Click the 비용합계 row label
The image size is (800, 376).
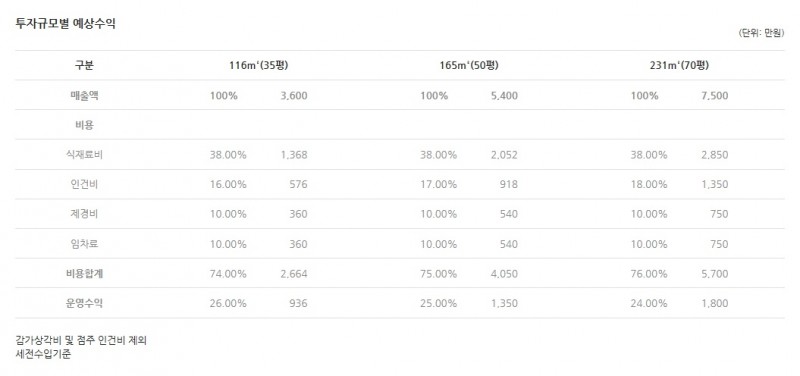84,273
